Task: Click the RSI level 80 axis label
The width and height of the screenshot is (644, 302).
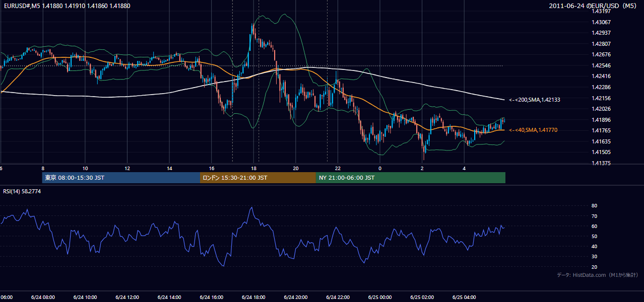Action: (x=594, y=206)
